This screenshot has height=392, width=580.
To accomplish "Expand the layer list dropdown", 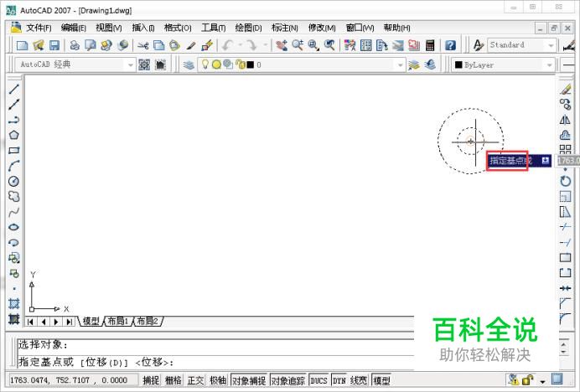I will point(400,65).
